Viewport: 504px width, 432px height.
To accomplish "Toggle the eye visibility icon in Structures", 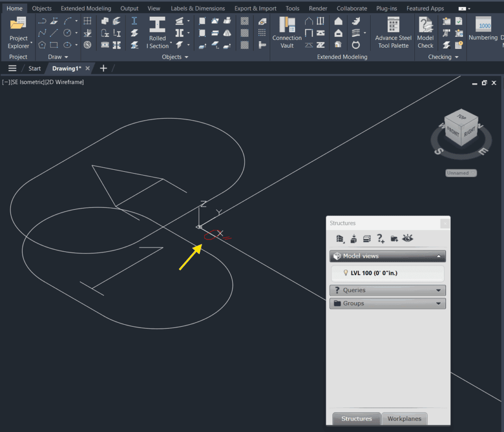I will click(408, 239).
